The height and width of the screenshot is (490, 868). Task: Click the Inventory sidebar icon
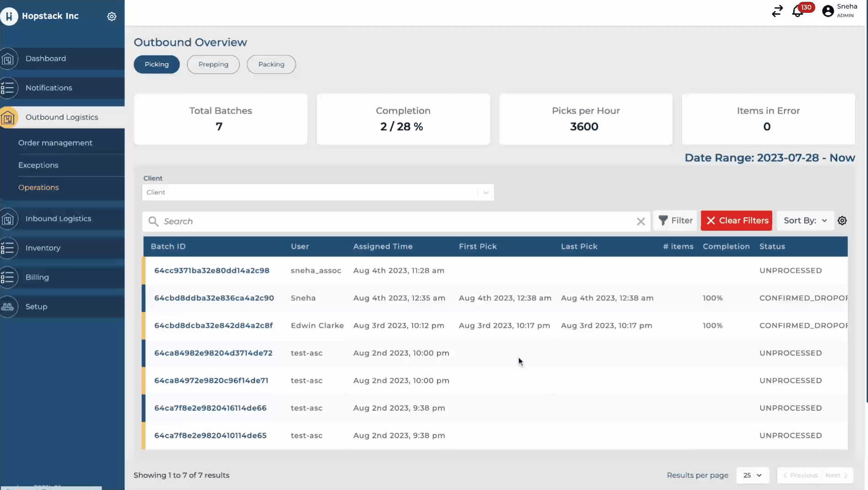click(8, 248)
